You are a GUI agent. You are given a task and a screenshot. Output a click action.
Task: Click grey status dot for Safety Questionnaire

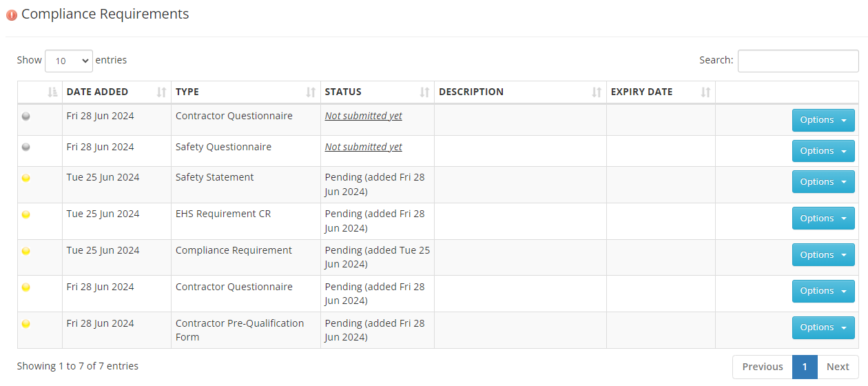[x=26, y=147]
